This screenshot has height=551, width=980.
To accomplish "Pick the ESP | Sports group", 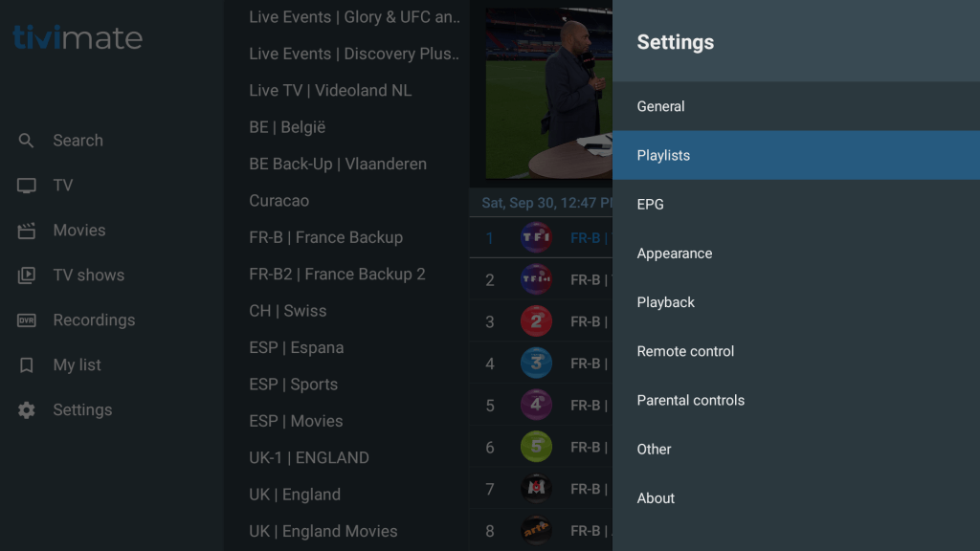I will tap(293, 385).
